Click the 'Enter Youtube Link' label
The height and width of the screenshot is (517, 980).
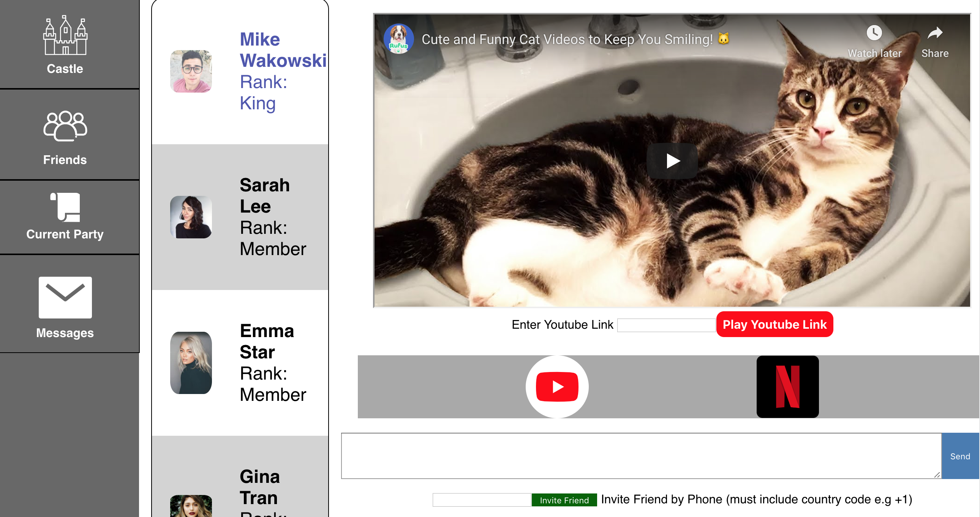tap(562, 325)
